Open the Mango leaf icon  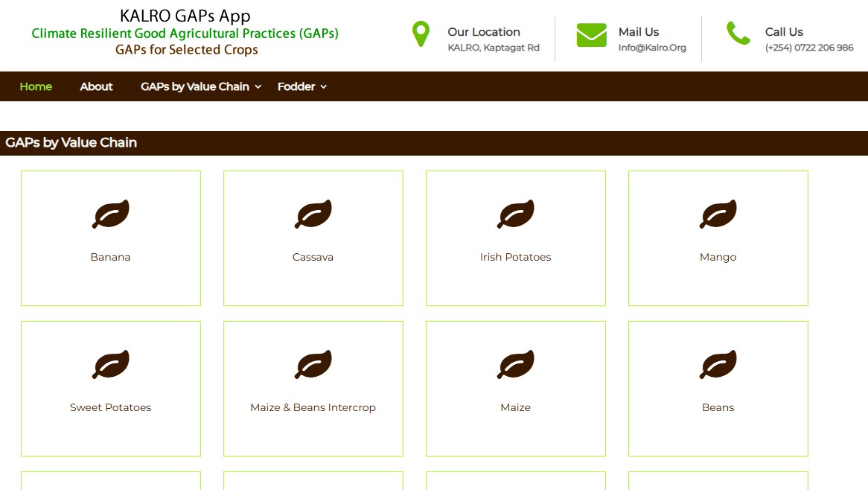coord(718,214)
